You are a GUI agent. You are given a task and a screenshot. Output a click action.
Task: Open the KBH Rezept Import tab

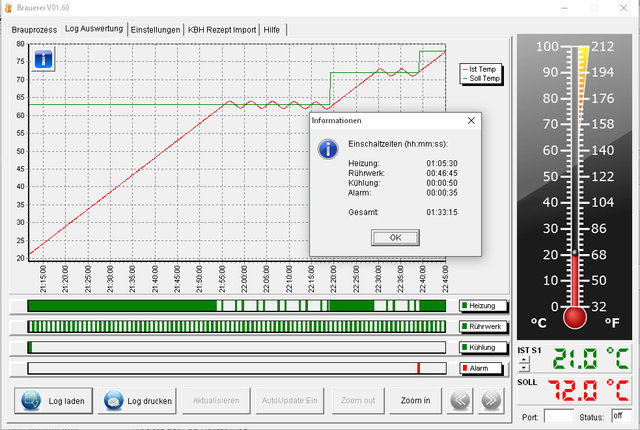coord(221,30)
